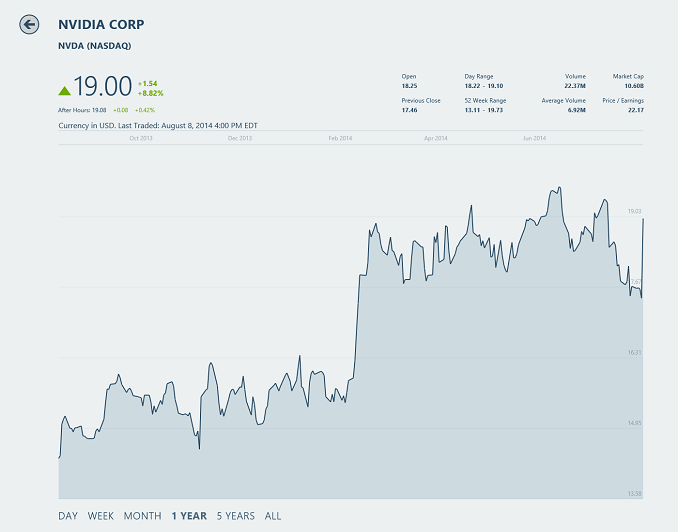
Task: Click the Day Range value 18.22 - 19.10
Action: [483, 86]
